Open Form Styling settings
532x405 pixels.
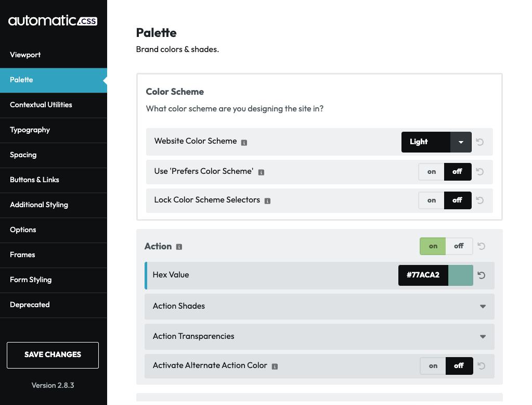pyautogui.click(x=54, y=280)
